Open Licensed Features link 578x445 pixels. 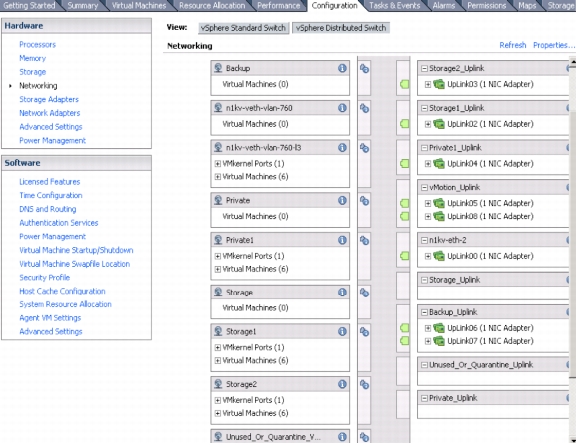click(x=50, y=182)
